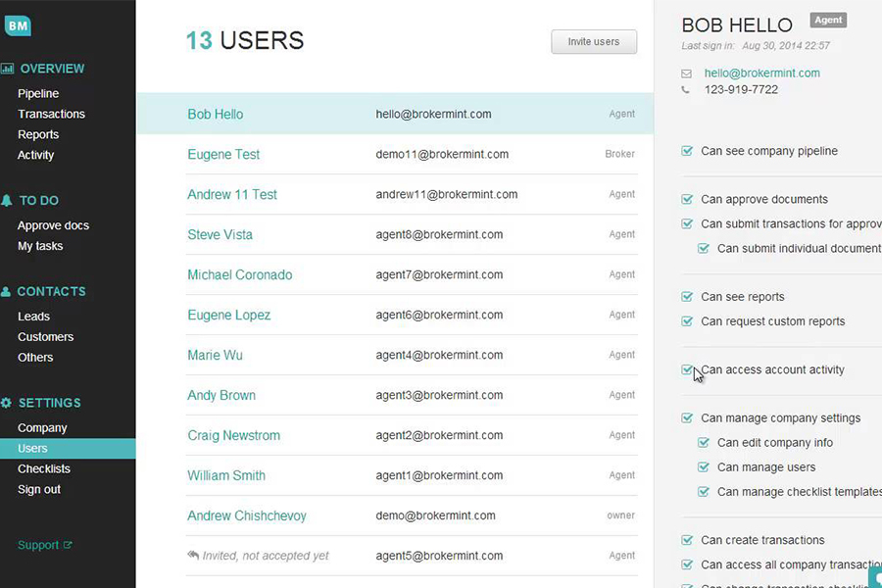This screenshot has height=588, width=882.
Task: Uncheck 'Can manage company settings' parent checkbox
Action: (x=687, y=418)
